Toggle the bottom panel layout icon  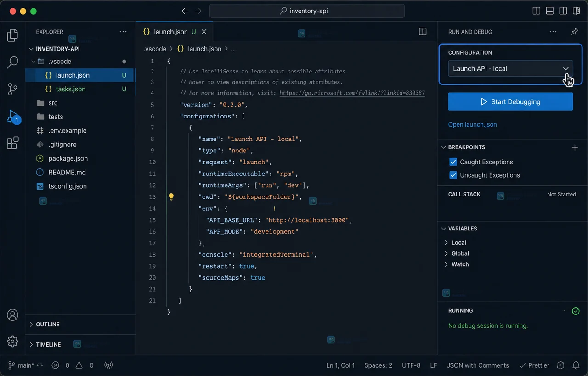click(549, 11)
